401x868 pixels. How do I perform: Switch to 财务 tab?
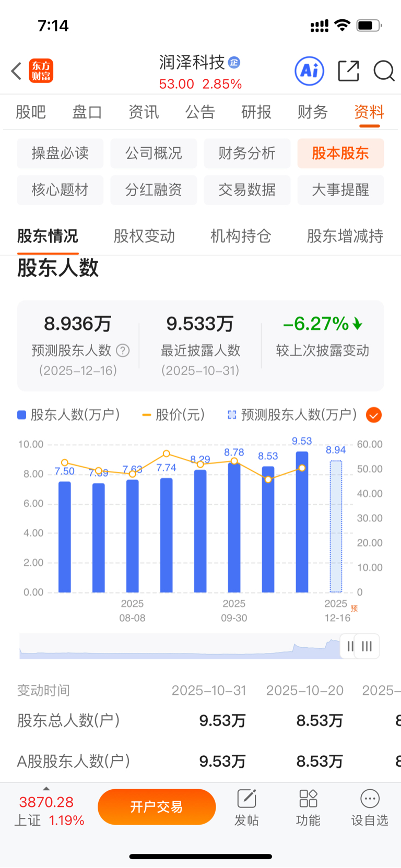click(313, 112)
